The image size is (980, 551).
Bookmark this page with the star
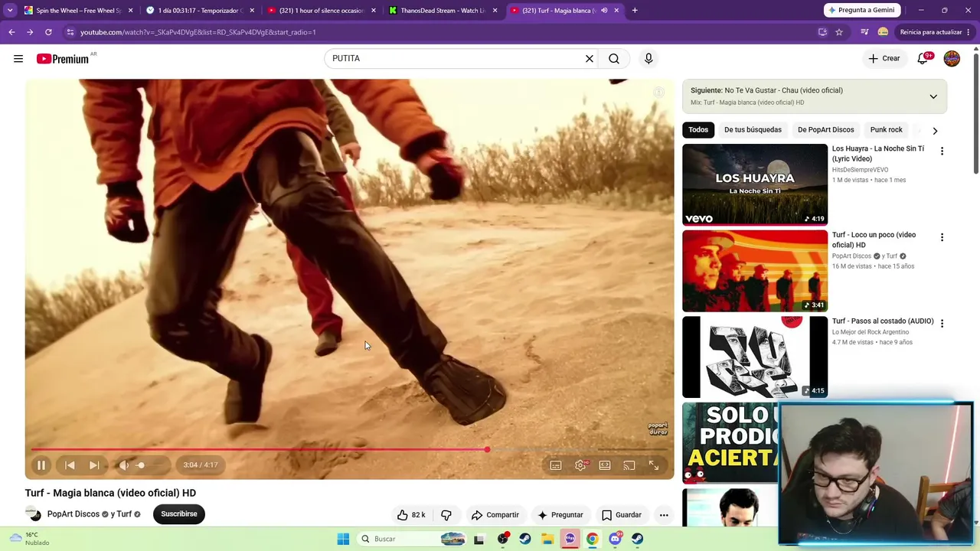[x=839, y=32]
